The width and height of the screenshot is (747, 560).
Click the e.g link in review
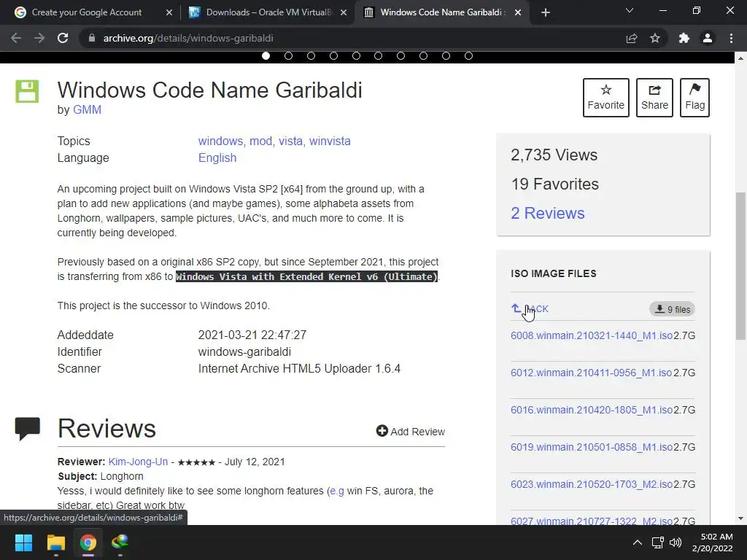point(337,491)
